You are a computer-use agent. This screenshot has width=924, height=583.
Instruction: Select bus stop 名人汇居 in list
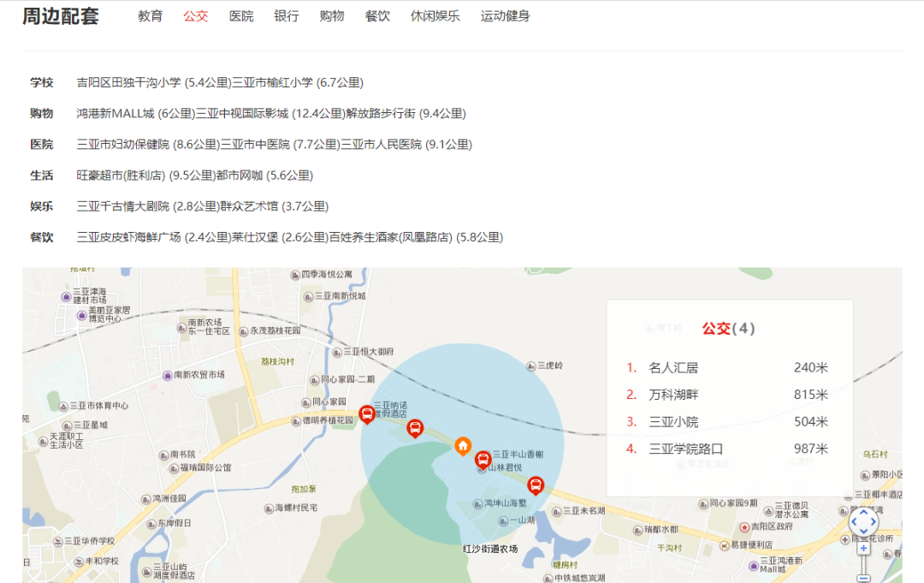coord(727,368)
